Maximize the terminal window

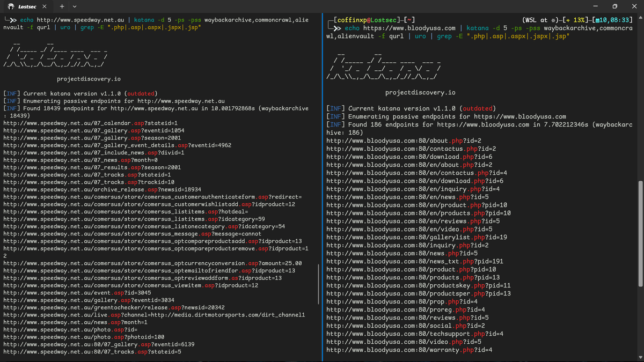pos(614,6)
